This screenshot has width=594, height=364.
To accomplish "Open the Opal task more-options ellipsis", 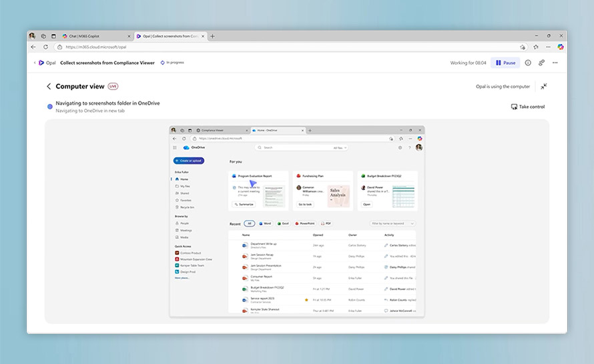I will 555,63.
